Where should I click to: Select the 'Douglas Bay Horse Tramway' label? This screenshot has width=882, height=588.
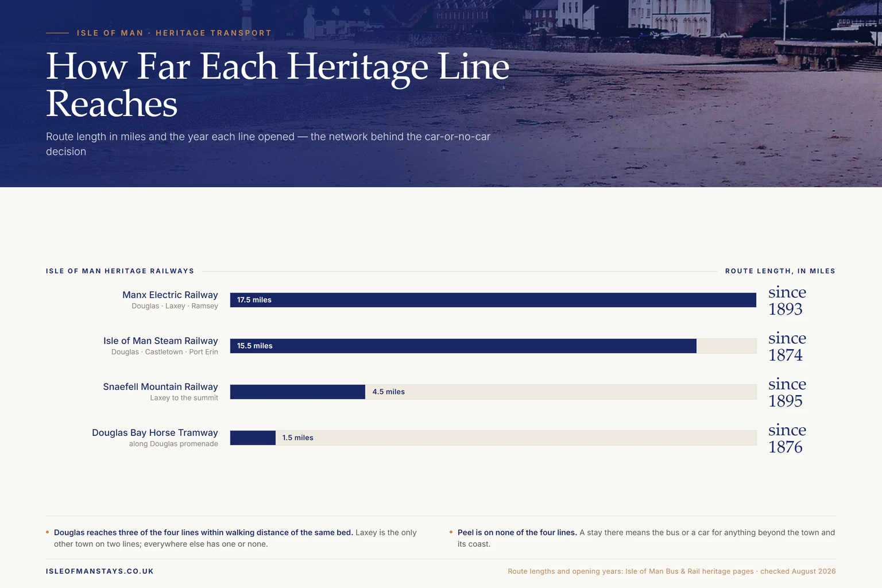tap(155, 432)
